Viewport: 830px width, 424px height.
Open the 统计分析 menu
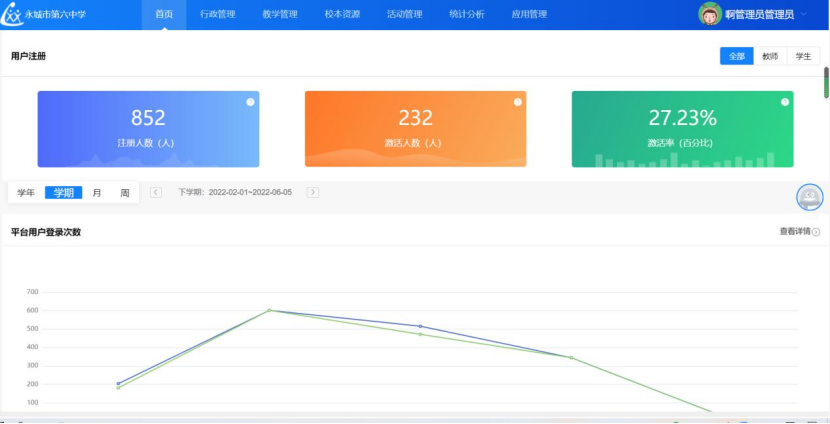tap(466, 14)
